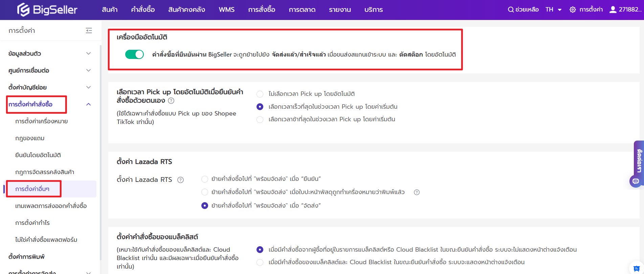The height and width of the screenshot is (274, 644).
Task: Select blacklist option แสดงหน้าต่างแจ้งเตือน
Action: (x=260, y=262)
